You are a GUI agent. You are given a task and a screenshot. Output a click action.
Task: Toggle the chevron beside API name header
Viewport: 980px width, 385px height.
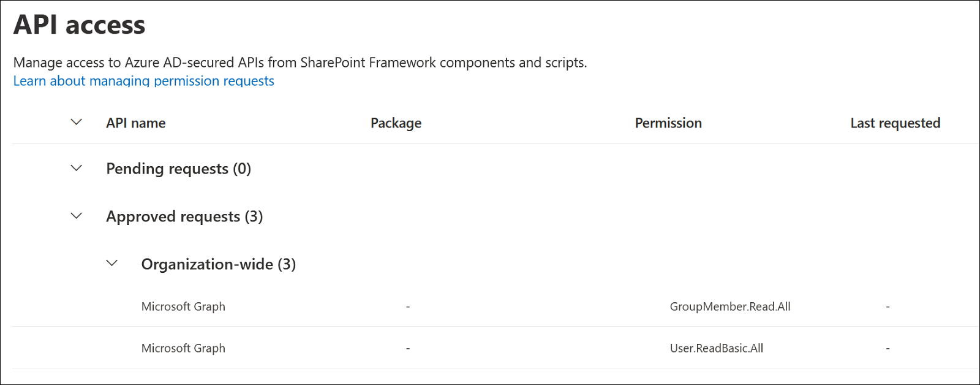pos(77,122)
